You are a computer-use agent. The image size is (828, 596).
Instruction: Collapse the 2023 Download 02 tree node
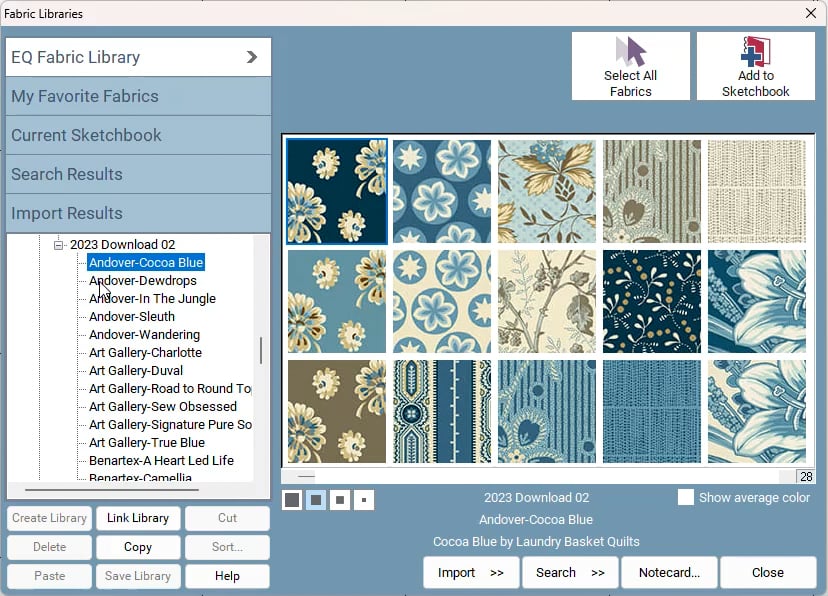59,245
